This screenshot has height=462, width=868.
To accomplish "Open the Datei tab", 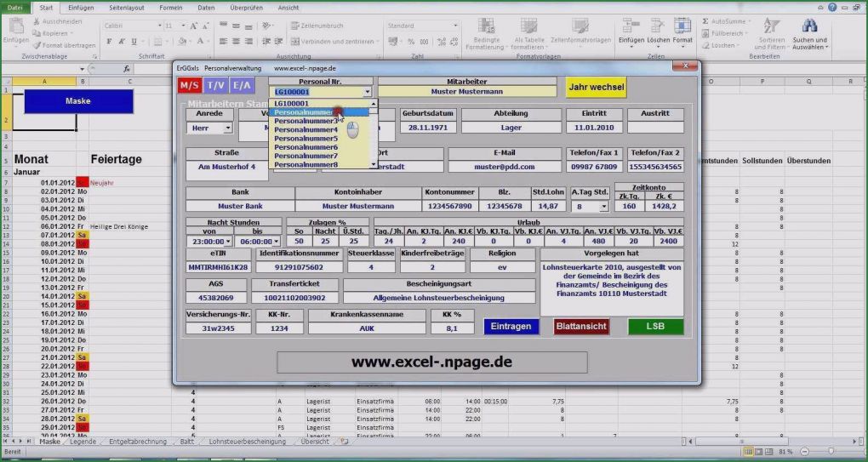I will tap(15, 8).
